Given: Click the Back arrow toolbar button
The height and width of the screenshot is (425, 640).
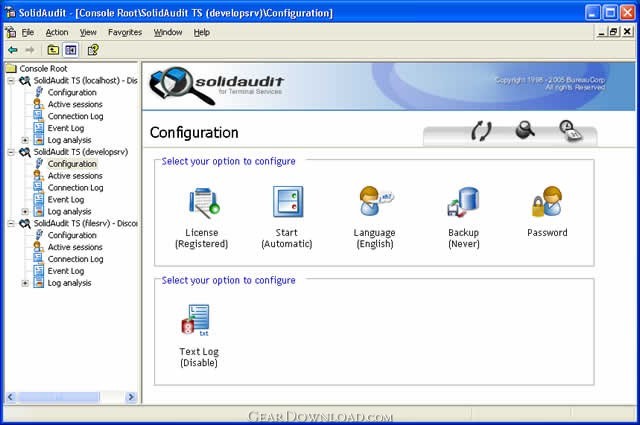Looking at the screenshot, I should click(x=13, y=50).
